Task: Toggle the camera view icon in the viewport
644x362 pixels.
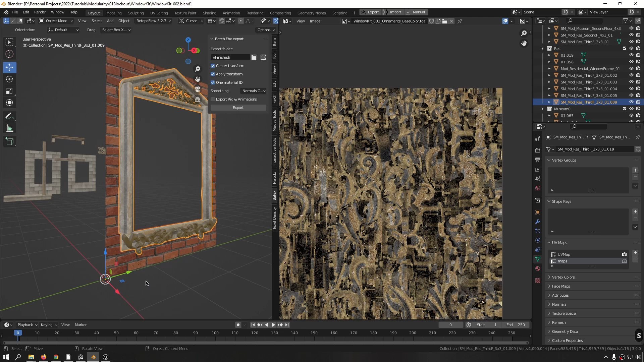Action: point(198,89)
